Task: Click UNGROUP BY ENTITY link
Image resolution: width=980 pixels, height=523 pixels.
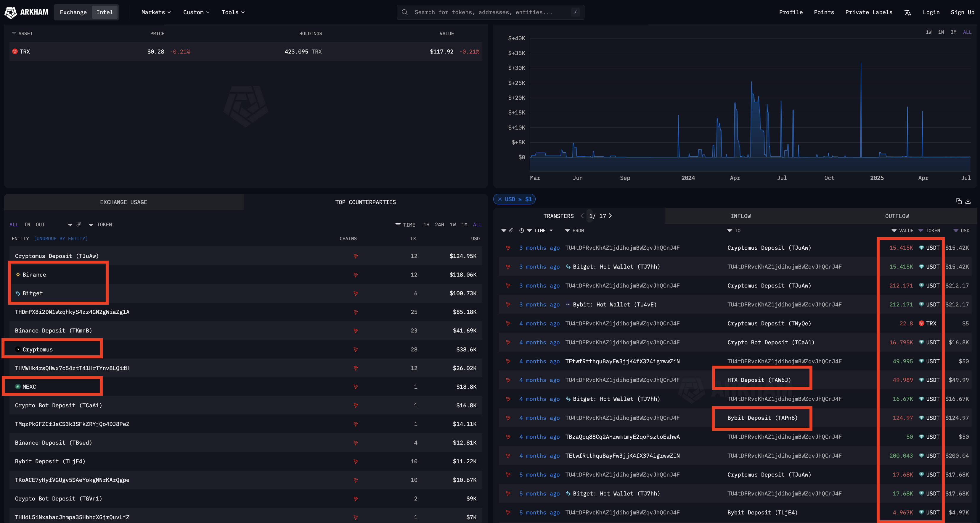Action: (61, 238)
